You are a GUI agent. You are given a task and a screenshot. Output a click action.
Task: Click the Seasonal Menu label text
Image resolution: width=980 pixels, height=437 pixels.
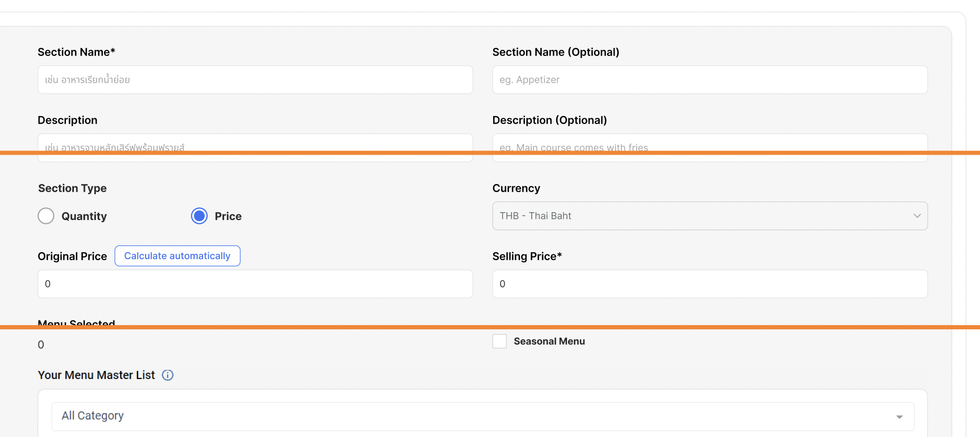tap(549, 341)
